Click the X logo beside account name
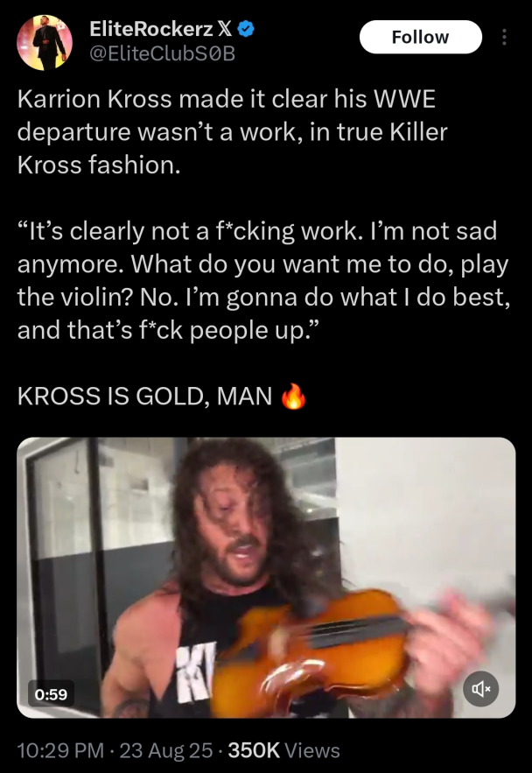The image size is (532, 773). [225, 30]
